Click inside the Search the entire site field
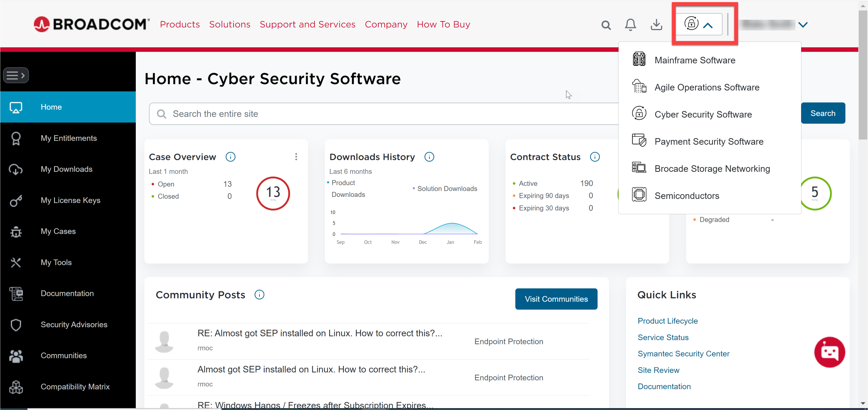The width and height of the screenshot is (868, 410). coord(384,114)
